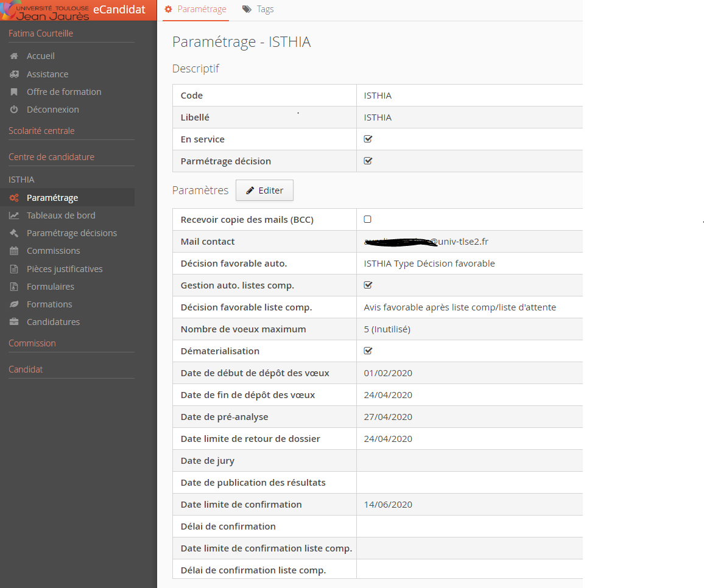The height and width of the screenshot is (588, 704).
Task: Toggle the Dématerialisation checkbox
Action: [368, 351]
